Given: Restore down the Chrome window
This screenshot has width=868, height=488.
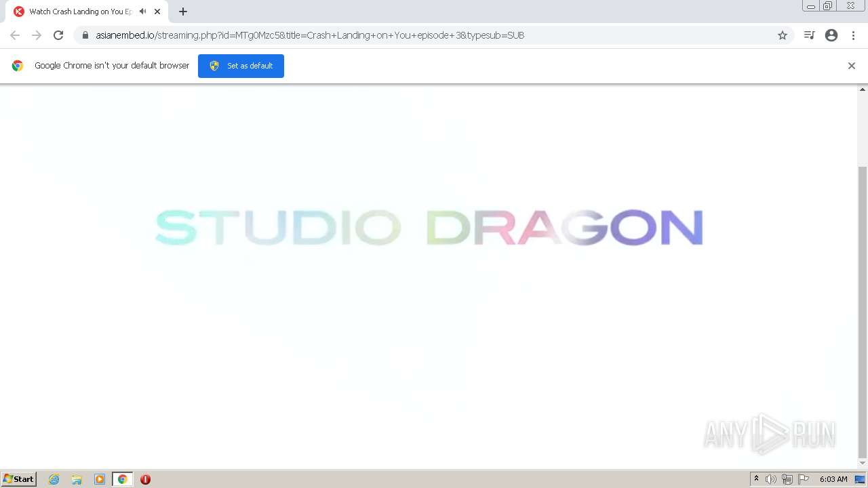Looking at the screenshot, I should coord(828,6).
